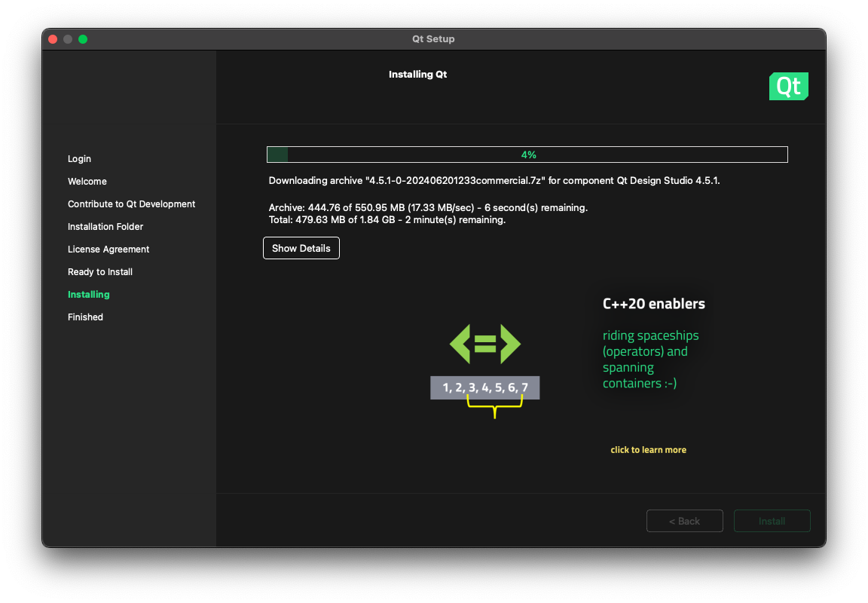The height and width of the screenshot is (603, 868).
Task: Click the installation progress bar
Action: tap(527, 155)
